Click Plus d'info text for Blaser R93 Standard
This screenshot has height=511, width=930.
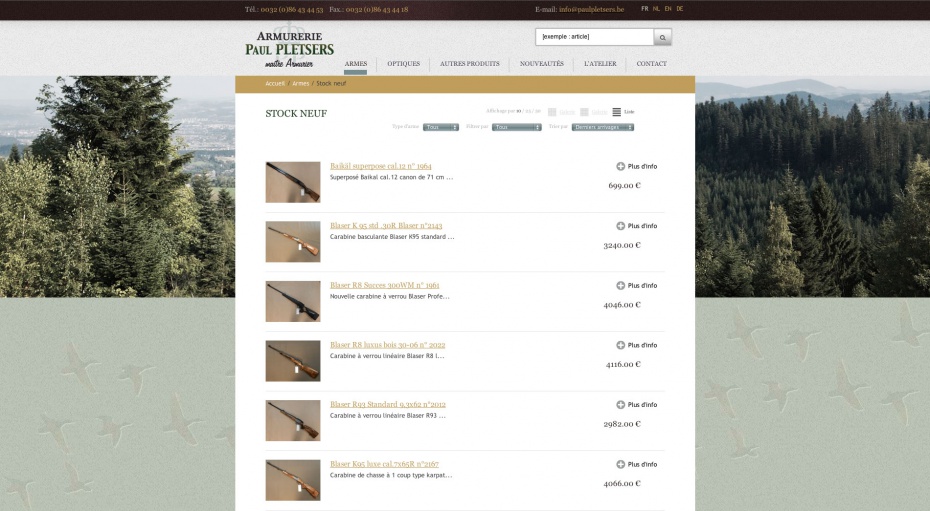tap(642, 405)
